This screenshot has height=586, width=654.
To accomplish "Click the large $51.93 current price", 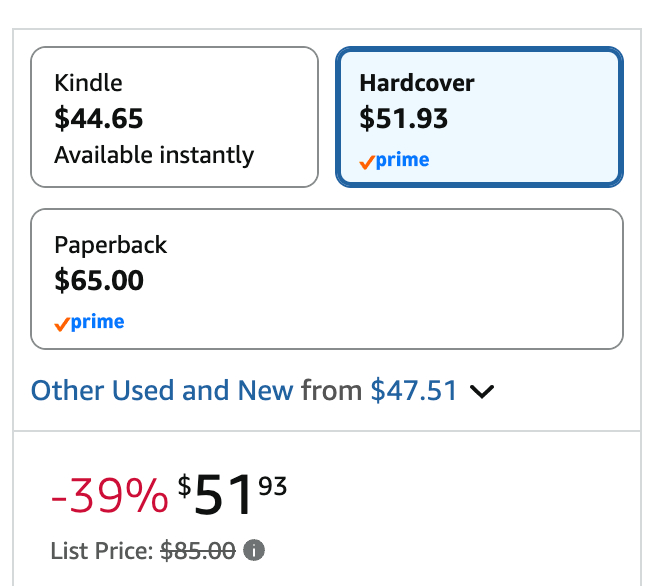I will click(232, 493).
